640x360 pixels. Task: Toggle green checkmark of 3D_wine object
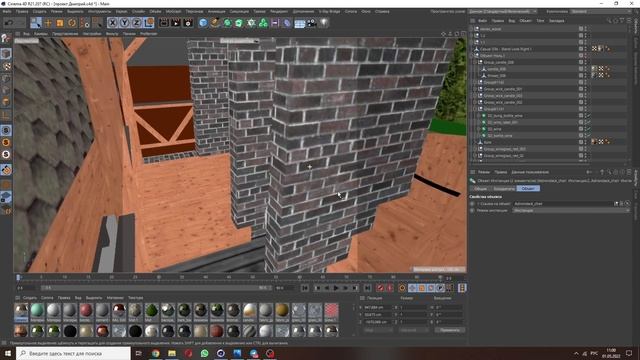coord(589,129)
